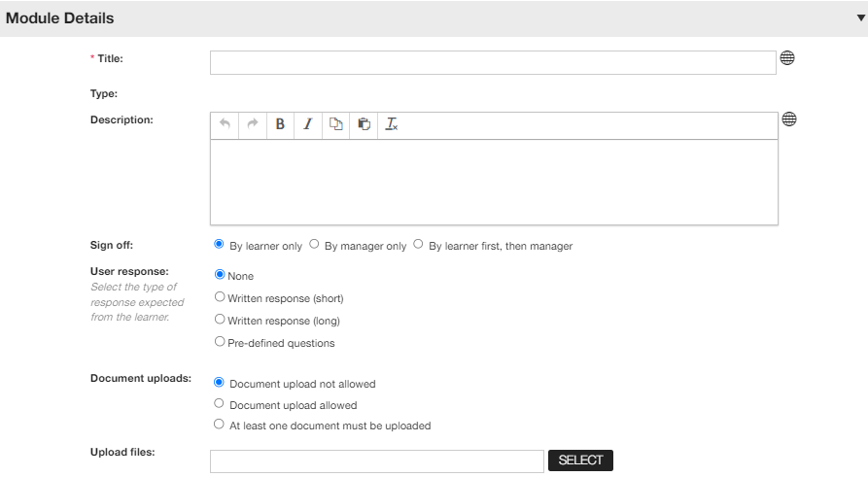Click inside the Description text area
This screenshot has height=477, width=868.
(x=494, y=182)
